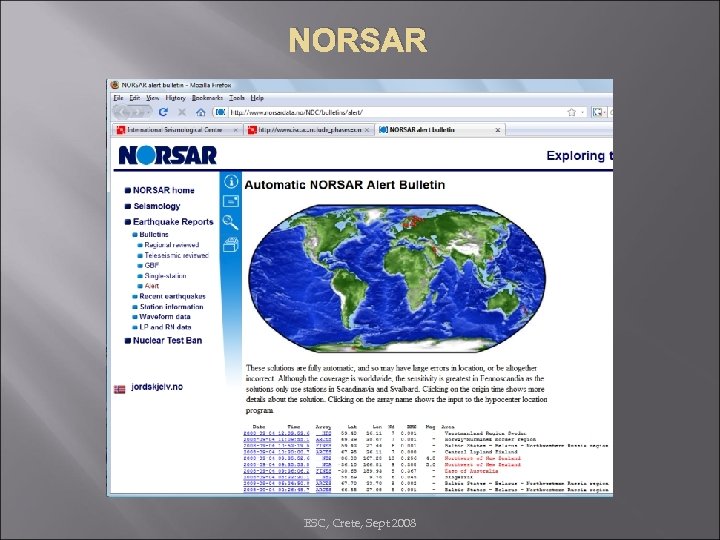Click the Automatic NORSAR Alert Bulletin heading
This screenshot has width=720, height=540.
coord(344,185)
